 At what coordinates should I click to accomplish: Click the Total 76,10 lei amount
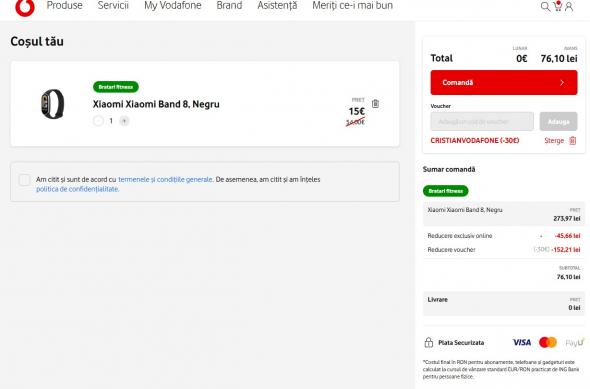(559, 58)
